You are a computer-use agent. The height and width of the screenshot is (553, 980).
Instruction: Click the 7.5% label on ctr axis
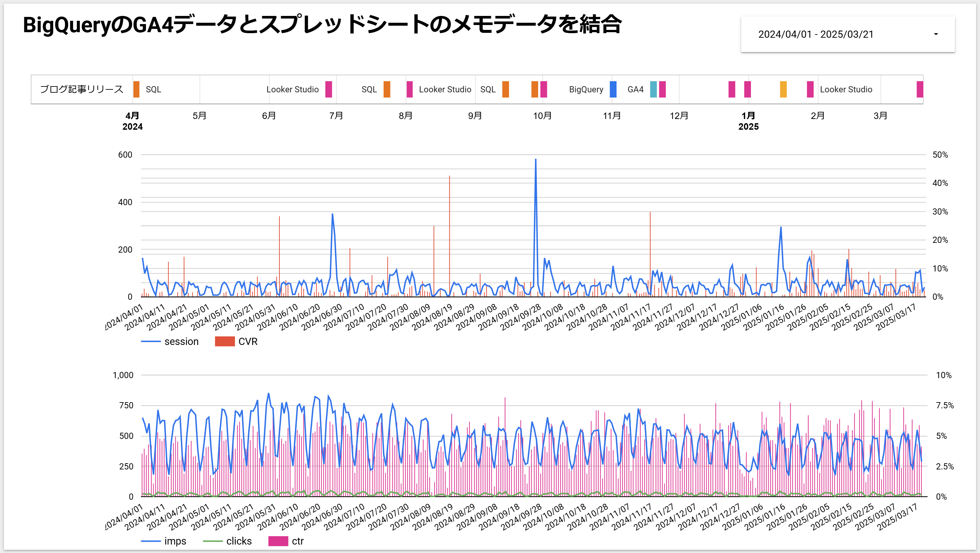(x=945, y=405)
